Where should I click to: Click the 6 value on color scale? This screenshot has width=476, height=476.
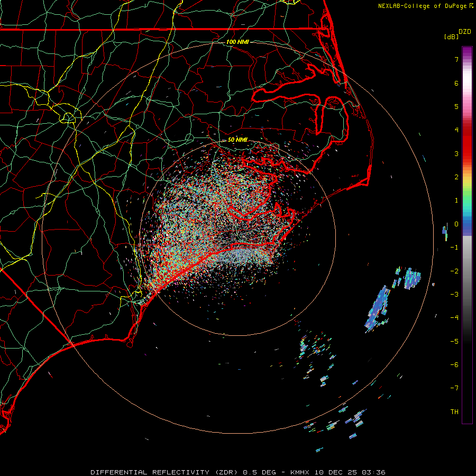click(456, 83)
